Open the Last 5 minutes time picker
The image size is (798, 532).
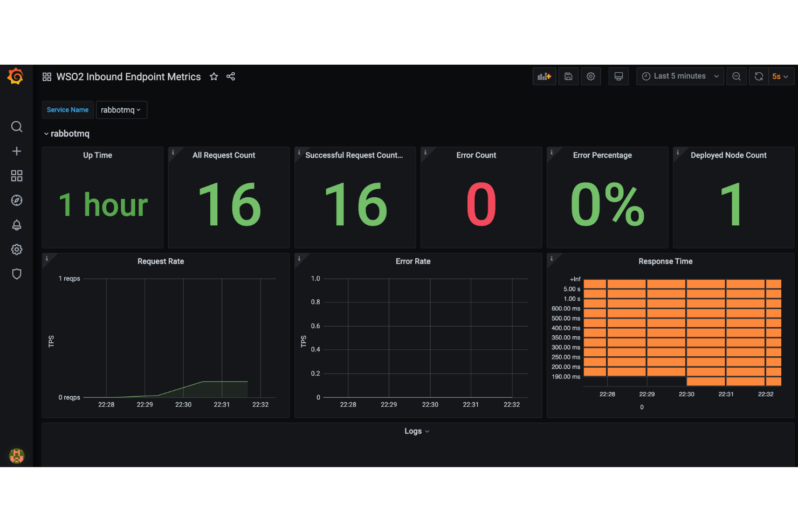(679, 76)
